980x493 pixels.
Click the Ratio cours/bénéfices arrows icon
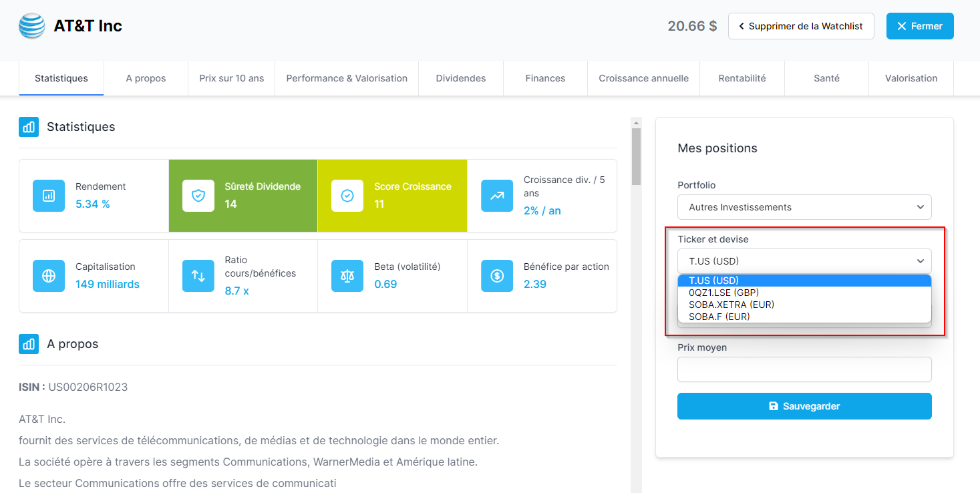pos(198,276)
